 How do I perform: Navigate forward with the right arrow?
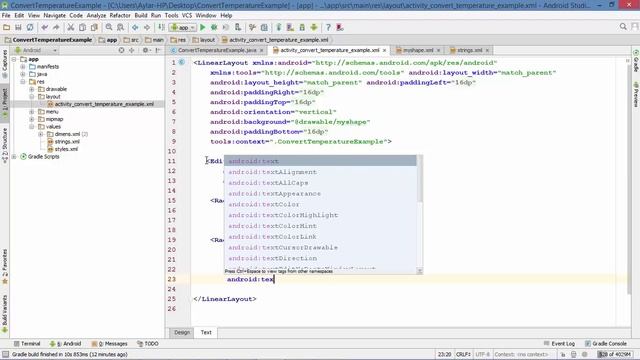tap(147, 27)
